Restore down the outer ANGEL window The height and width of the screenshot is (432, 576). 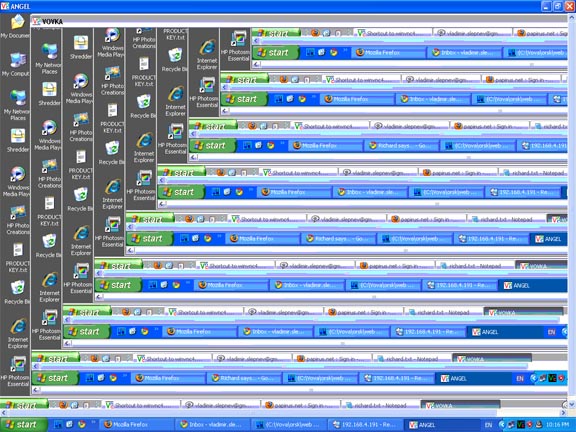click(558, 6)
